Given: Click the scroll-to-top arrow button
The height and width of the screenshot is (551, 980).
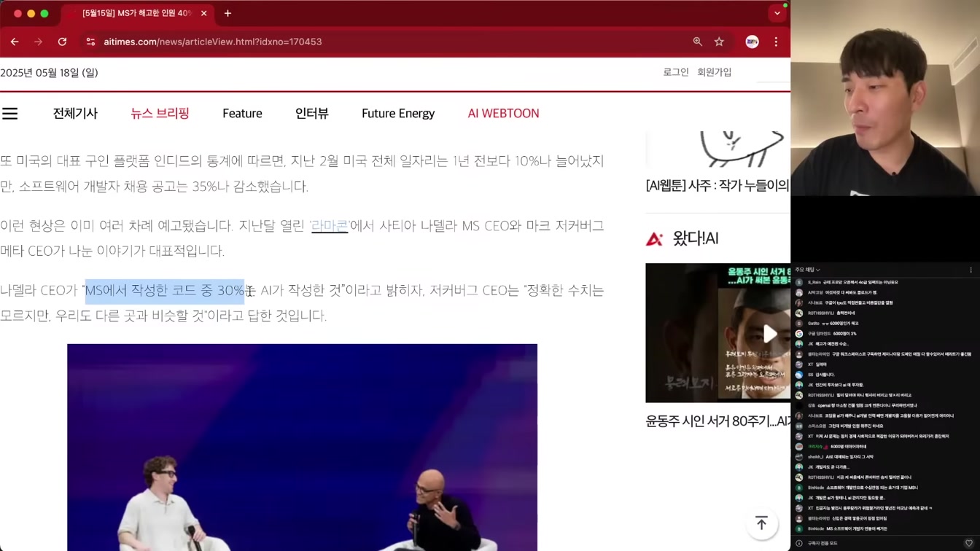Looking at the screenshot, I should point(761,523).
